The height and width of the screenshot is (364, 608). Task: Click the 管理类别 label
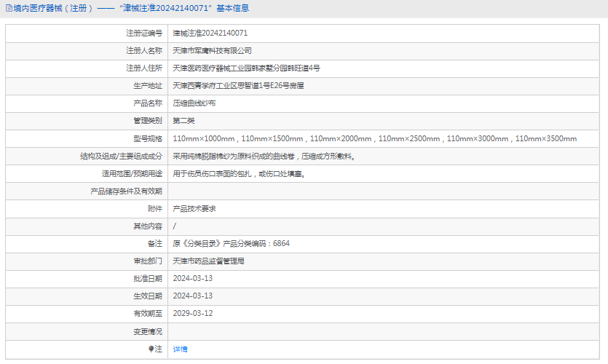[x=148, y=121]
